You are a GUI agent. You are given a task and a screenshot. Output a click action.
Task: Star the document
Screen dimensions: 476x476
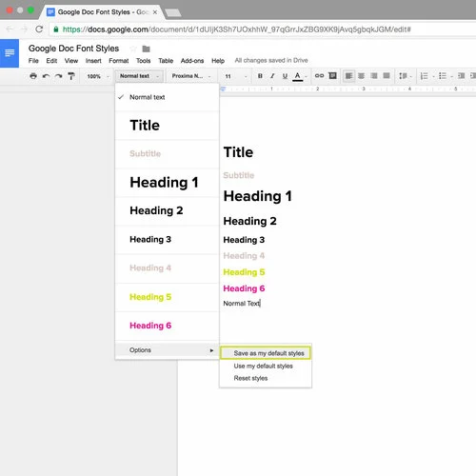pos(133,49)
